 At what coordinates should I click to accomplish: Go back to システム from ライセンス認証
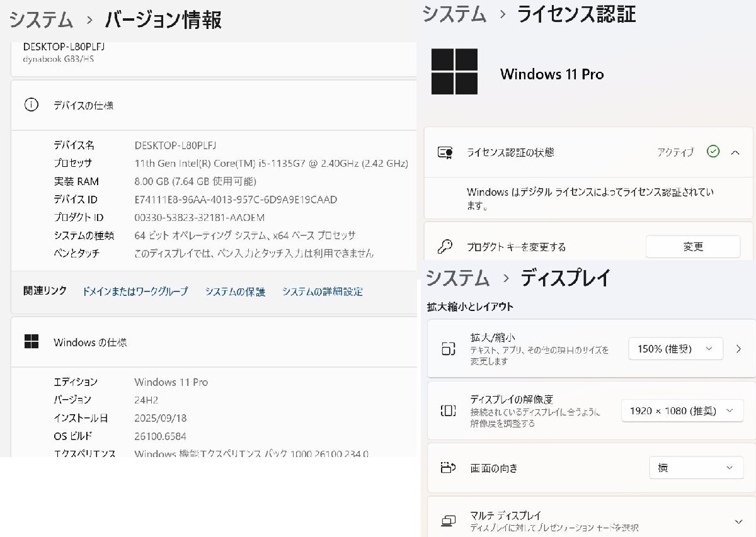click(x=454, y=14)
